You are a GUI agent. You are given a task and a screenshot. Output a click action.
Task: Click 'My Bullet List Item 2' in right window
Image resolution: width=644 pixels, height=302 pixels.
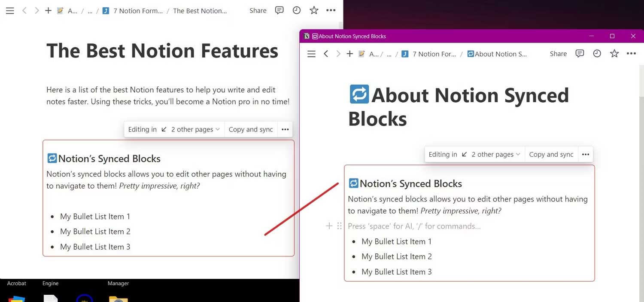(x=396, y=256)
